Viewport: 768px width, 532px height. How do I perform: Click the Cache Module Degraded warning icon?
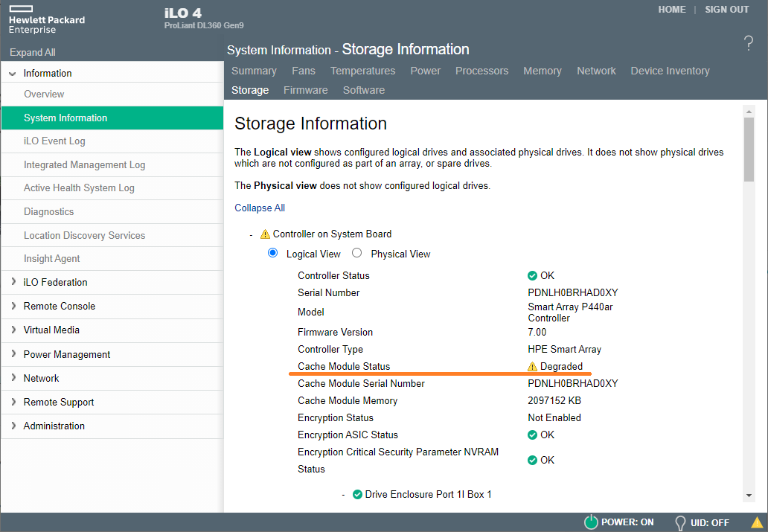pos(532,367)
